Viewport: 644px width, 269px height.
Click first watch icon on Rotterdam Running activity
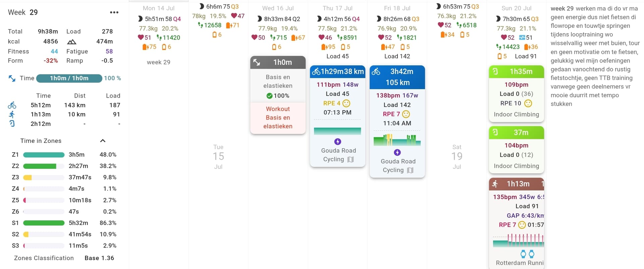523,254
